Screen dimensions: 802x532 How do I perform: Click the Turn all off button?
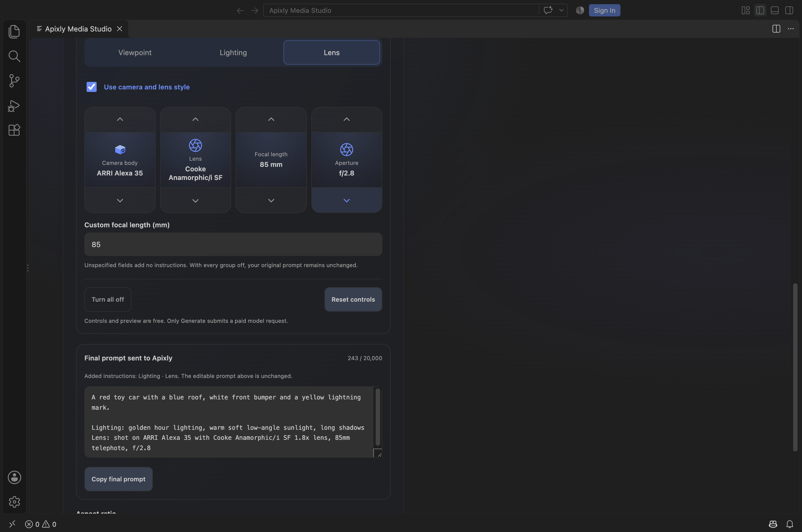[108, 300]
